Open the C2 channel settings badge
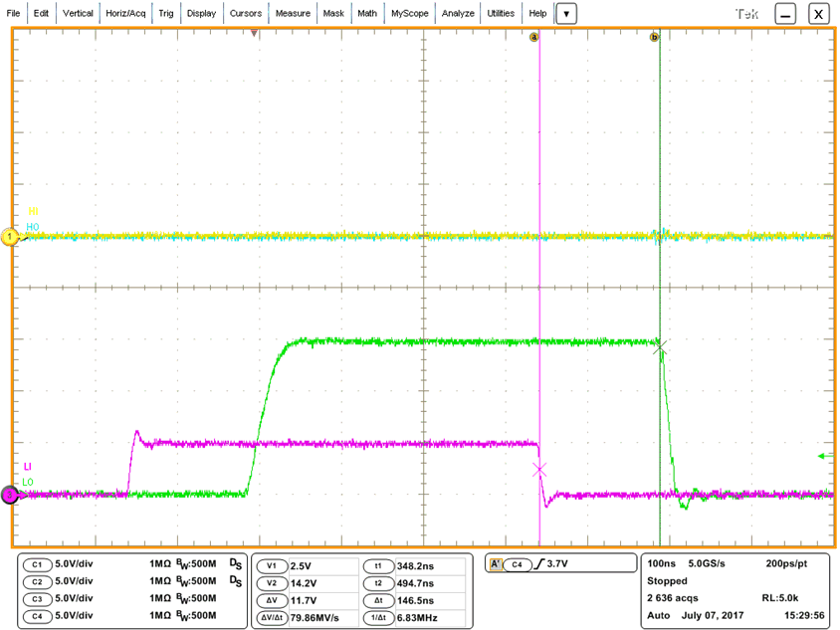The image size is (840, 630). [37, 582]
